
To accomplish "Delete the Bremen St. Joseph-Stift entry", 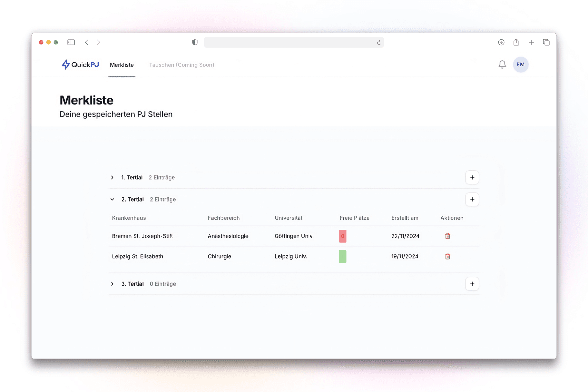I will tap(448, 236).
